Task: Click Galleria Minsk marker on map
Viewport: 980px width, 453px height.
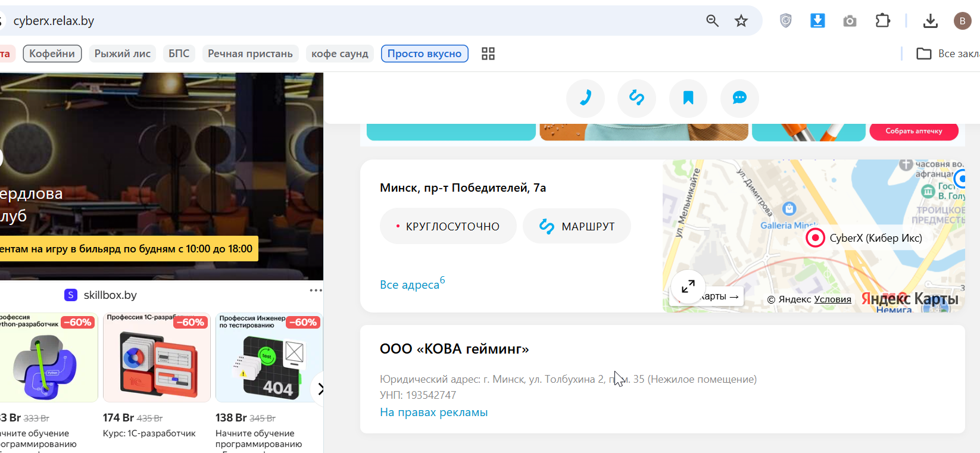Action: pos(789,209)
